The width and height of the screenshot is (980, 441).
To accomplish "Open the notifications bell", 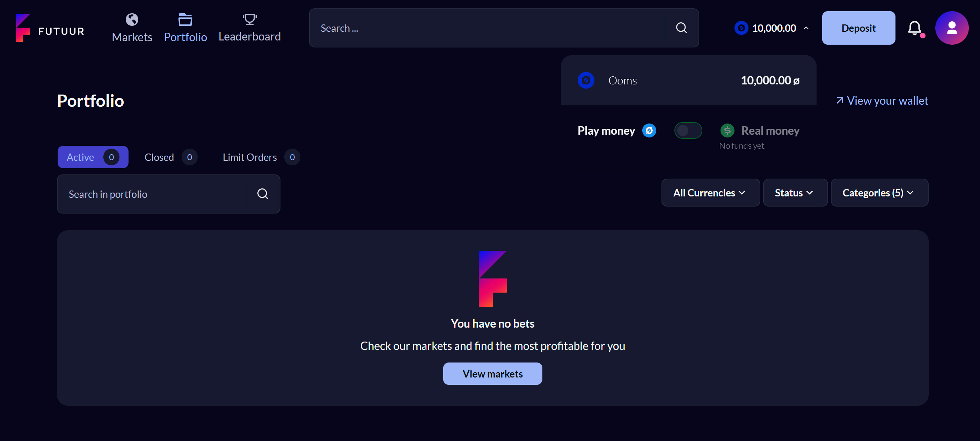I will coord(915,28).
